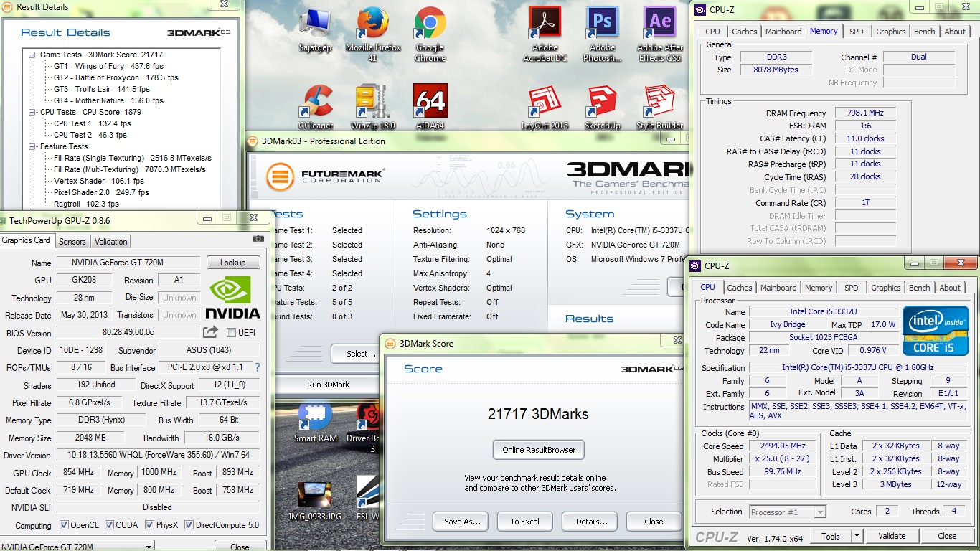The image size is (980, 551).
Task: Click the Online ResultBrowser button
Action: [539, 450]
